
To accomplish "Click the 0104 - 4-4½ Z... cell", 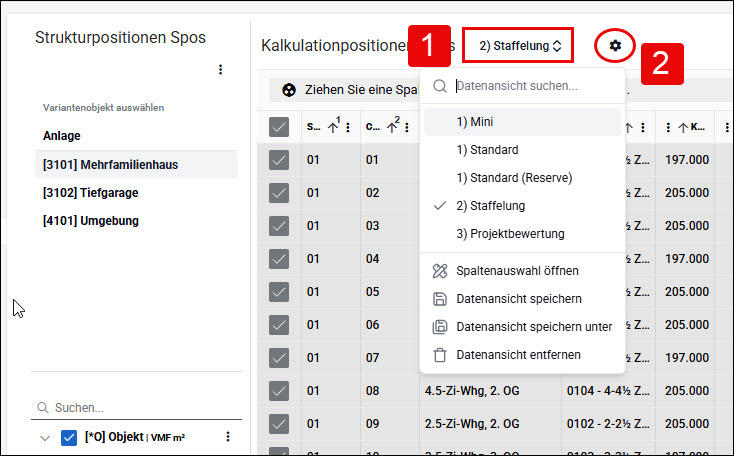I will [x=608, y=390].
